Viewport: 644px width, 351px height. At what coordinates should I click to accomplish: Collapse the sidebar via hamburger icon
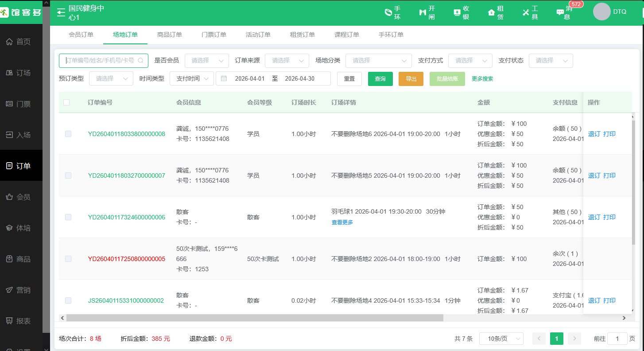[x=61, y=13]
